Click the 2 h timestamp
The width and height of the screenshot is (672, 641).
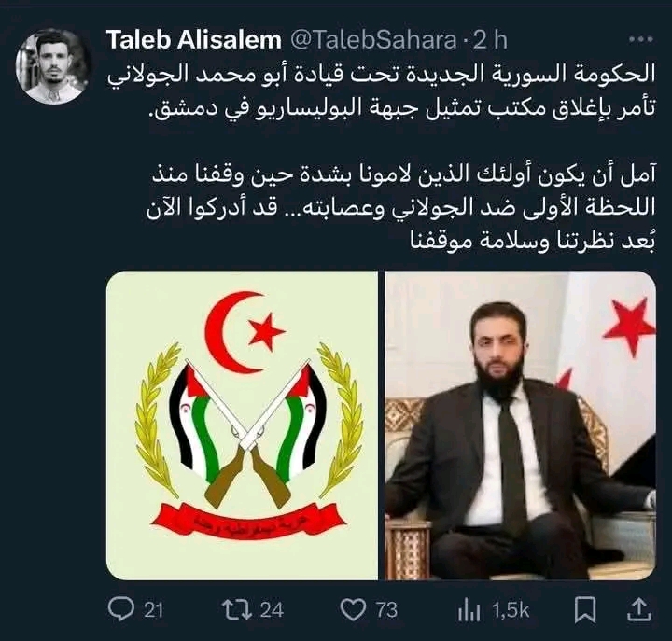(x=490, y=40)
